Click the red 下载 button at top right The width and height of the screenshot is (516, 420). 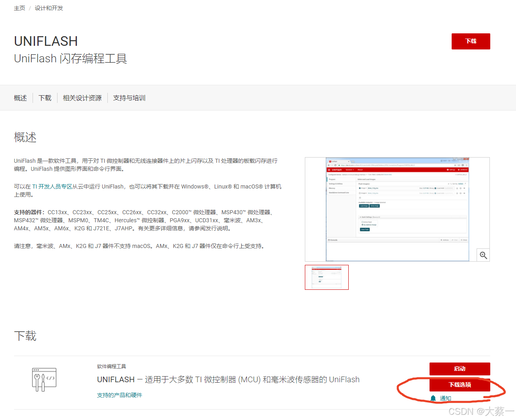click(471, 41)
